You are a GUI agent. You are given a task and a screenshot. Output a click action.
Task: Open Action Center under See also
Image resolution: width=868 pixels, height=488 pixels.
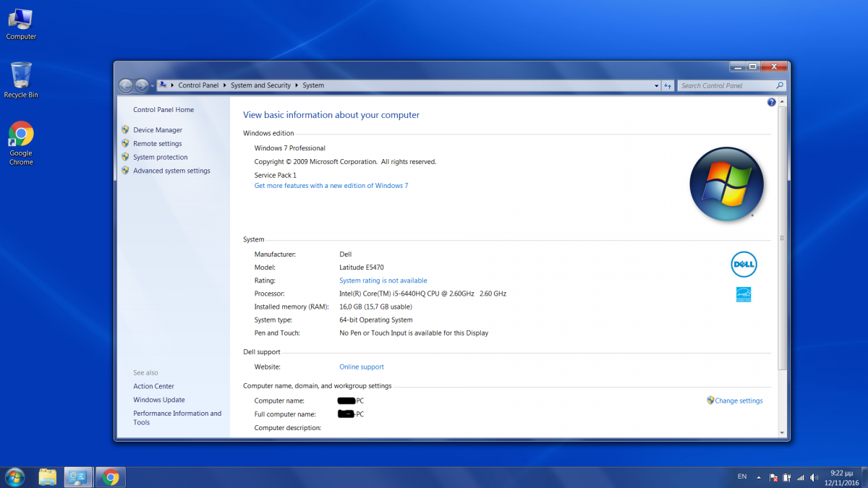[x=153, y=387]
